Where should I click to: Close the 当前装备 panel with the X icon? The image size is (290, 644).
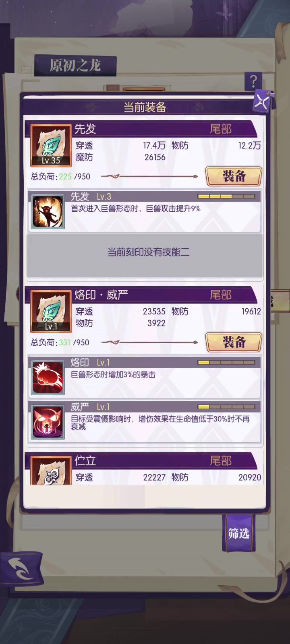262,101
